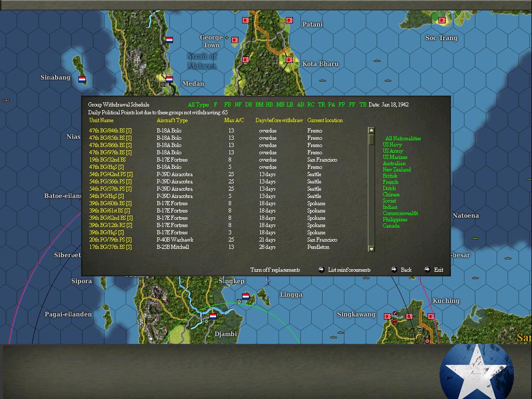The width and height of the screenshot is (532, 399).
Task: Sort by the Unit Name column
Action: point(101,120)
